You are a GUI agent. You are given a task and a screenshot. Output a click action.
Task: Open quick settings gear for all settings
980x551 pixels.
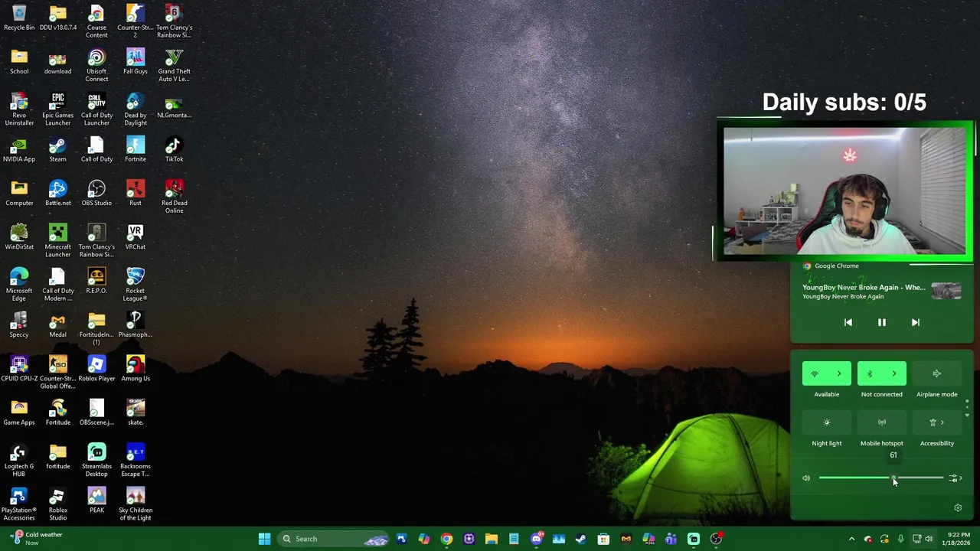tap(958, 507)
